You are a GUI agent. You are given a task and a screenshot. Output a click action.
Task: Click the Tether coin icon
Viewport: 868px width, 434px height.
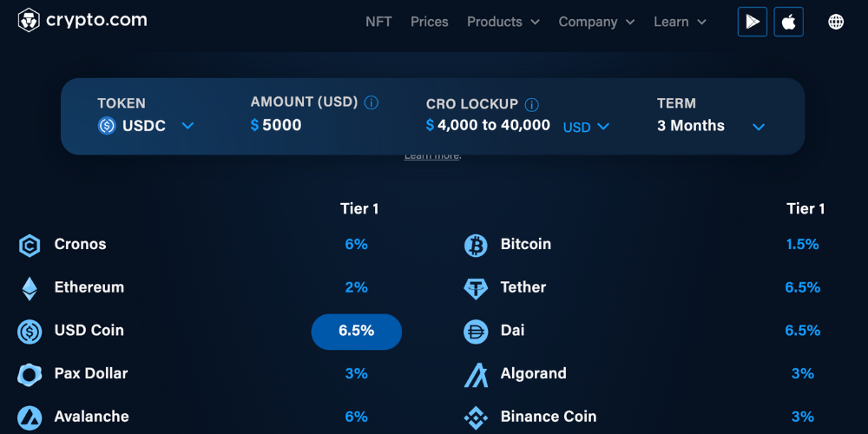(476, 288)
